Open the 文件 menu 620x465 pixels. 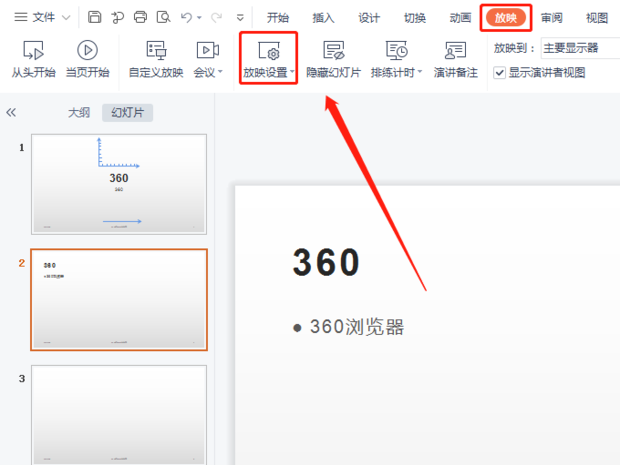[x=43, y=17]
